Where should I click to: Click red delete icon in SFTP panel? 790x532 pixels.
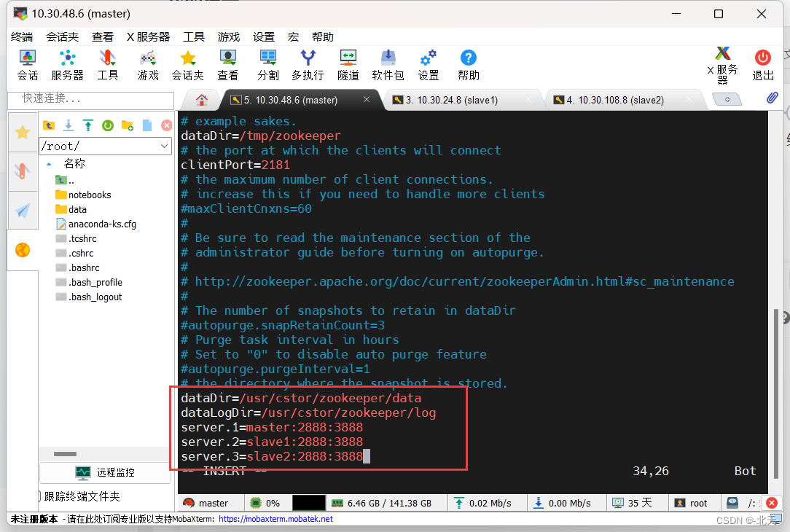(x=166, y=125)
